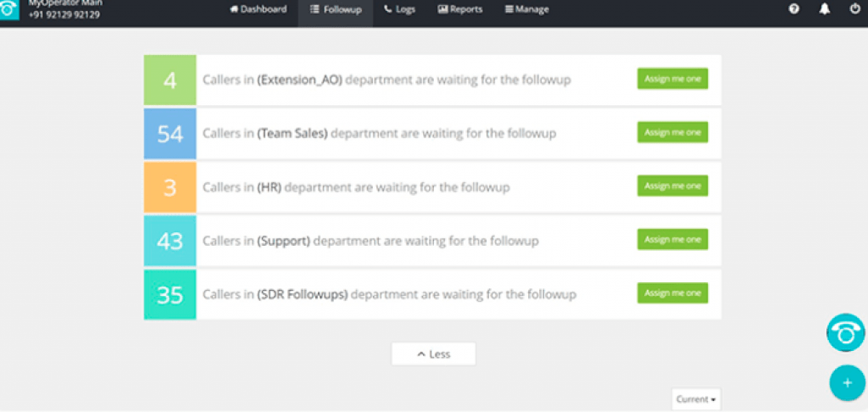Open the Current dropdown
The height and width of the screenshot is (412, 868).
(696, 398)
